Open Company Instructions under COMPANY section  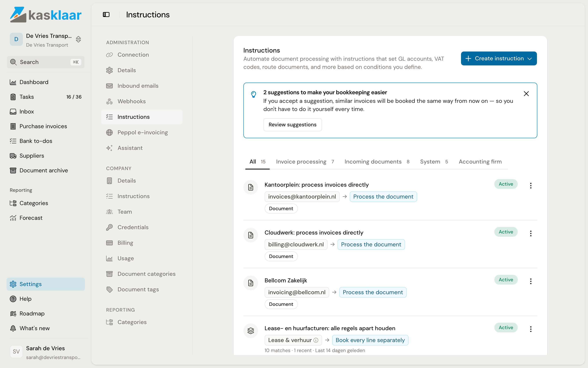[x=142, y=196]
